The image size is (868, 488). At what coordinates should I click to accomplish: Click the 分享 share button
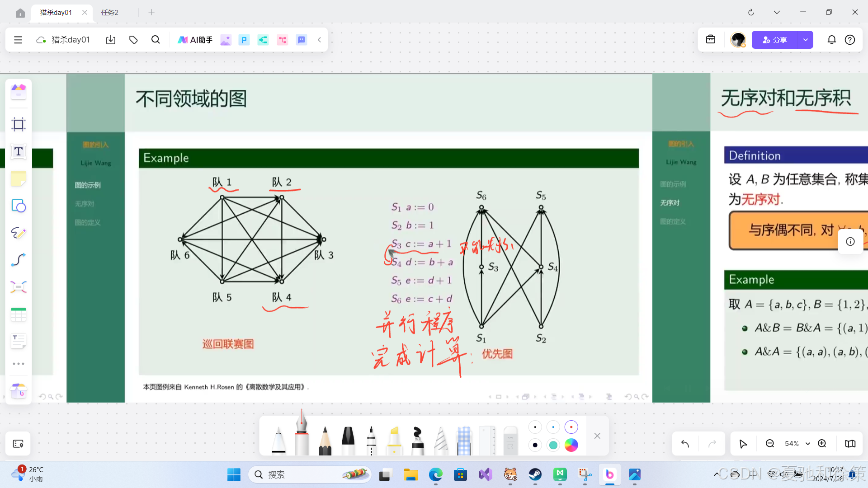click(x=775, y=40)
